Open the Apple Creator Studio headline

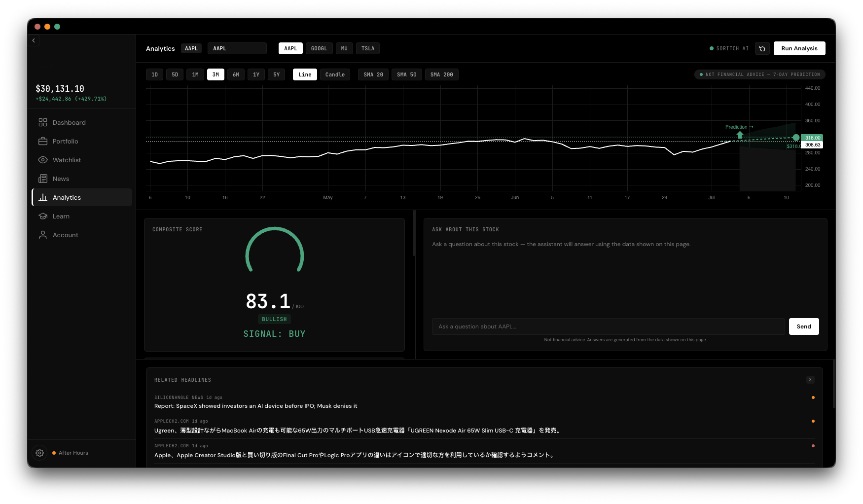354,455
